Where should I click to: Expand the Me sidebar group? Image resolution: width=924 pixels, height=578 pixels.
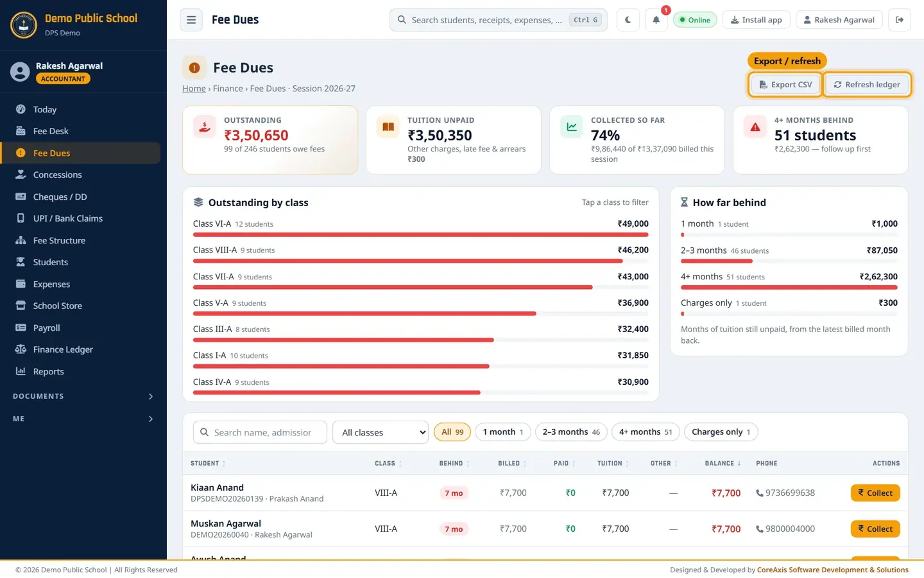(83, 419)
